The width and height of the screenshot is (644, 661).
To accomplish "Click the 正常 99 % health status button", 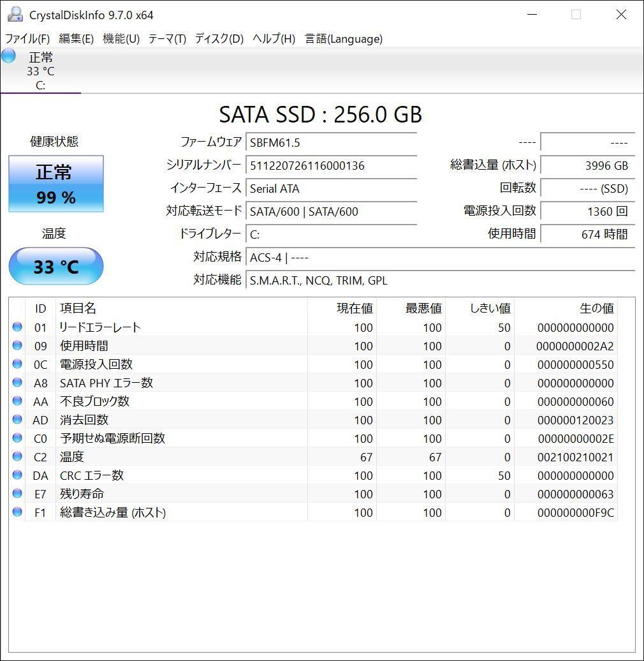I will (56, 184).
